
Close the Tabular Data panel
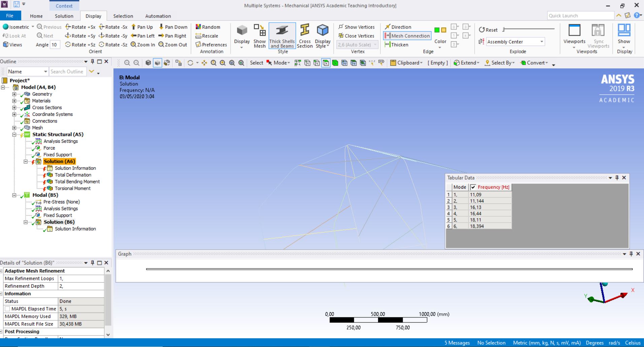(624, 178)
